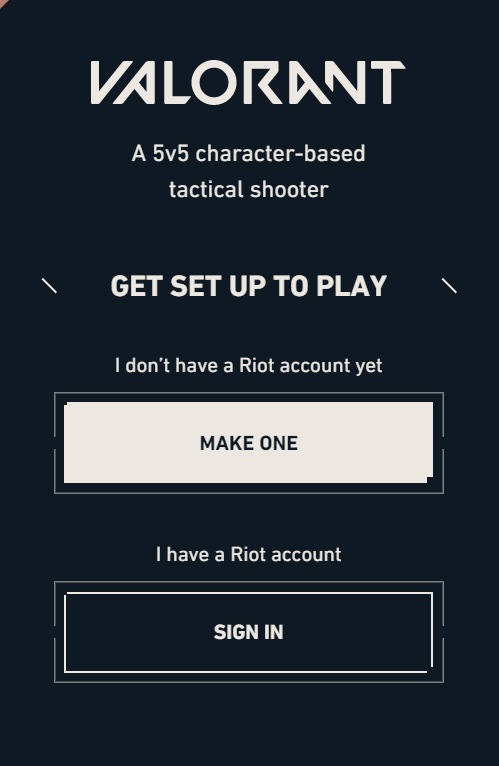Click the red corner accent at top left
Screen dimensions: 499x766
pos(2,2)
